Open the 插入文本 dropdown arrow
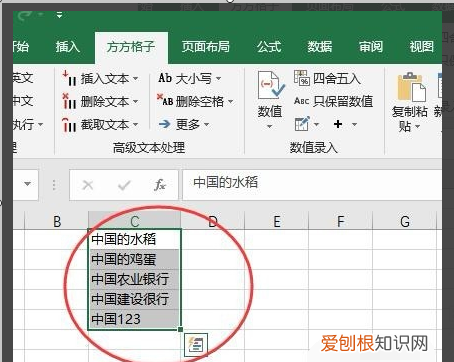The width and height of the screenshot is (454, 362). coord(135,79)
